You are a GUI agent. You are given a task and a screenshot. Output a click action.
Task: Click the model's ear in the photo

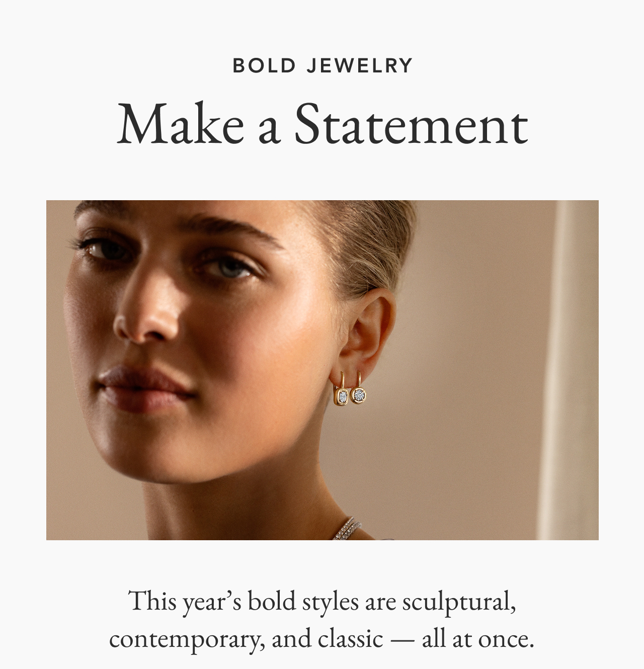point(370,327)
